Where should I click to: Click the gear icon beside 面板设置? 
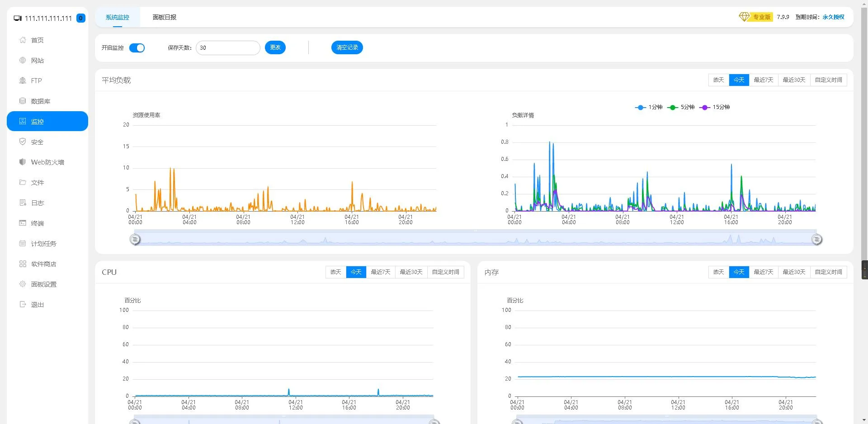click(23, 284)
